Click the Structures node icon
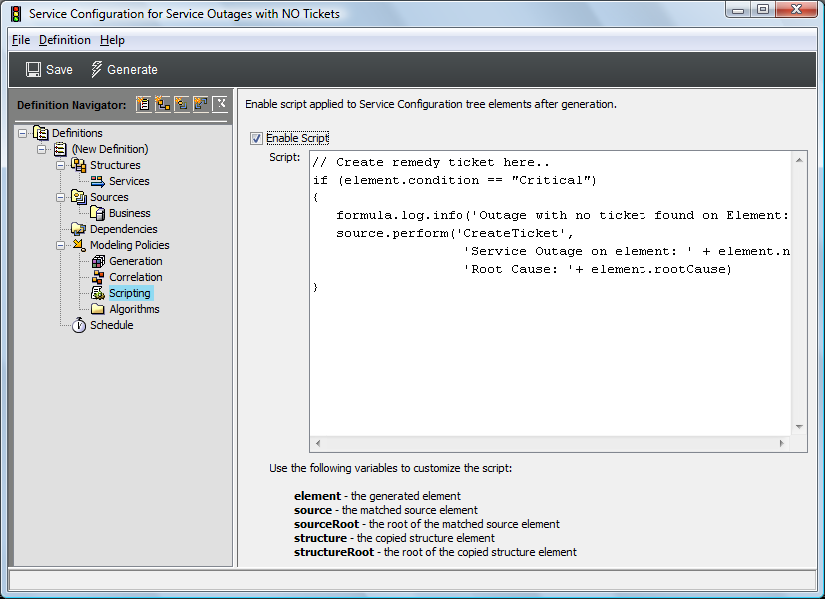Screen dimensions: 825x599 pos(79,165)
